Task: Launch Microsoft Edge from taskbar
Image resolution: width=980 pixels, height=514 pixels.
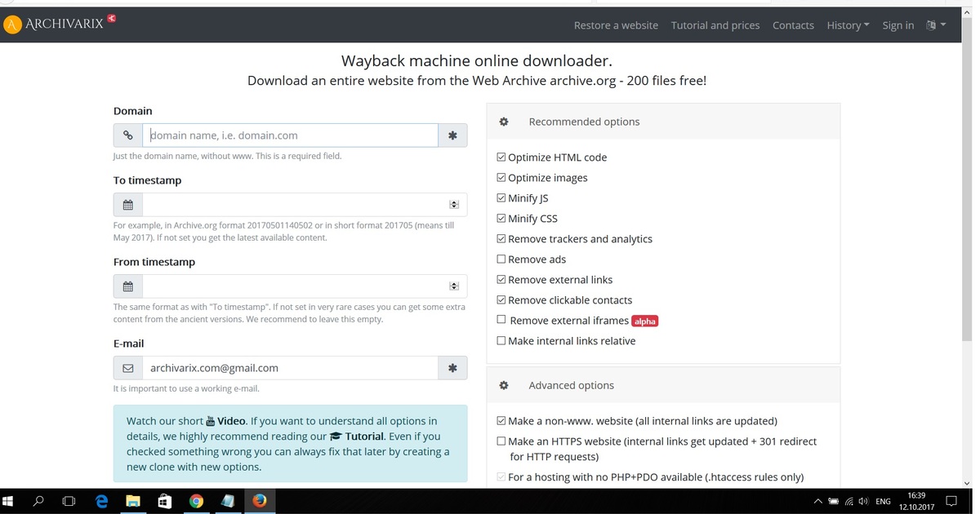Action: point(101,501)
